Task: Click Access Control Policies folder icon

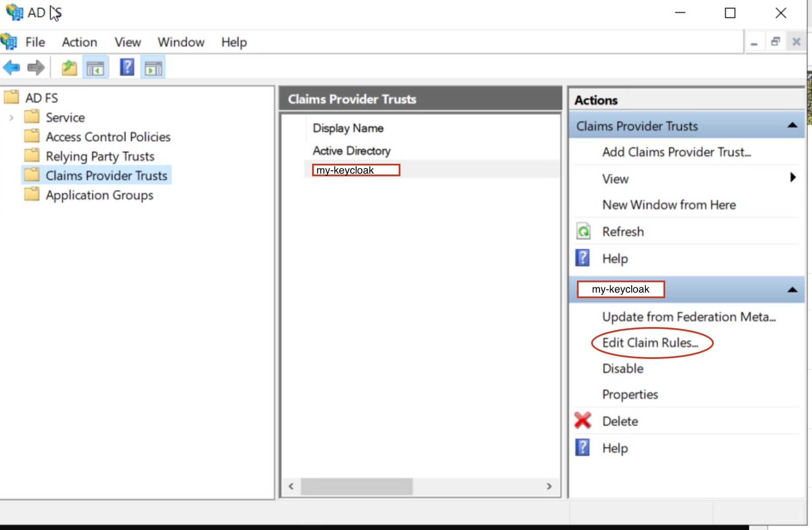Action: coord(32,136)
